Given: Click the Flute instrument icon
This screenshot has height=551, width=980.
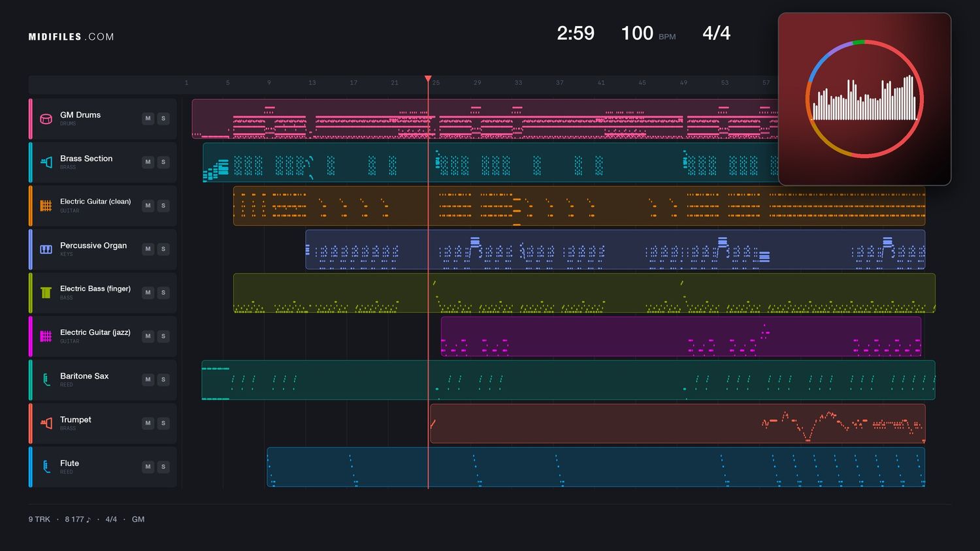Looking at the screenshot, I should point(46,467).
